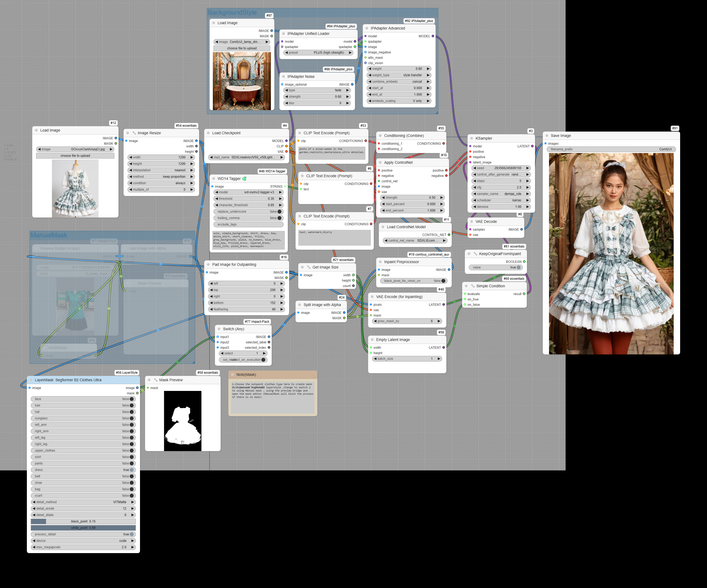Collapse Load ControlNet Model node via its title dot
This screenshot has width=707, height=588.
[383, 227]
